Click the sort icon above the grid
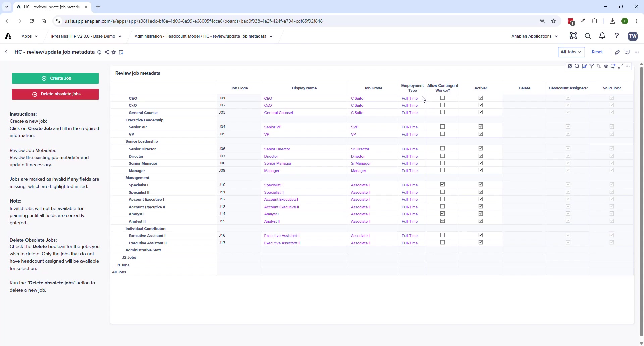 click(599, 66)
